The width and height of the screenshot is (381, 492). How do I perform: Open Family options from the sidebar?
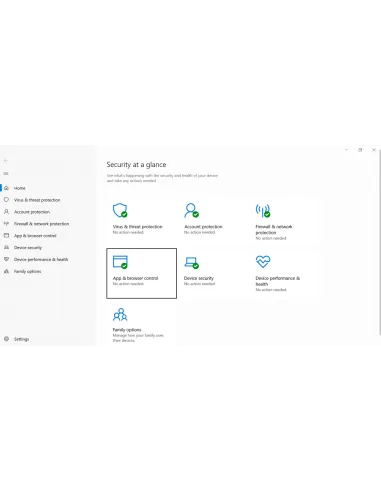27,271
